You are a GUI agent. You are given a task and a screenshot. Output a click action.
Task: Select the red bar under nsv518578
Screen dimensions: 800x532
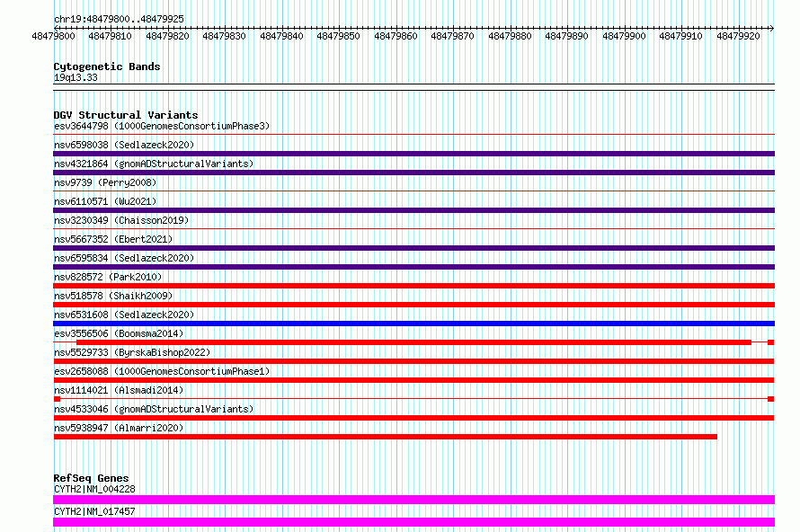click(413, 305)
